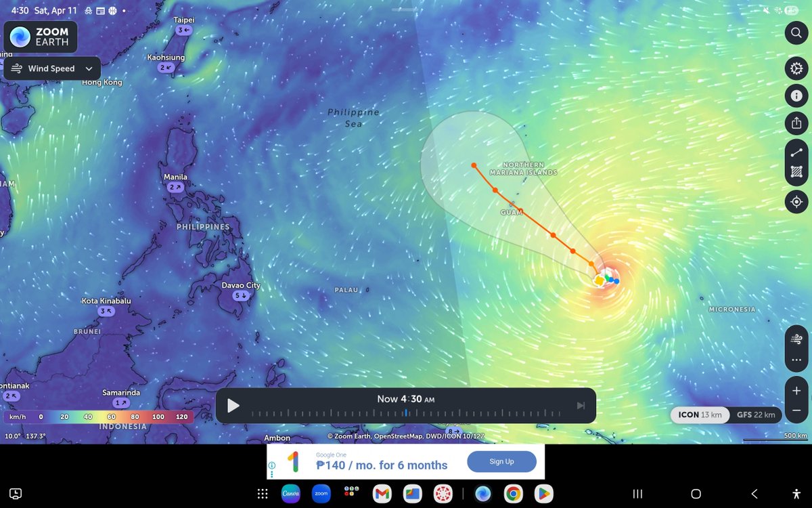
Task: Tap the screenshot toolbar icon bottom-left
Action: click(x=16, y=494)
